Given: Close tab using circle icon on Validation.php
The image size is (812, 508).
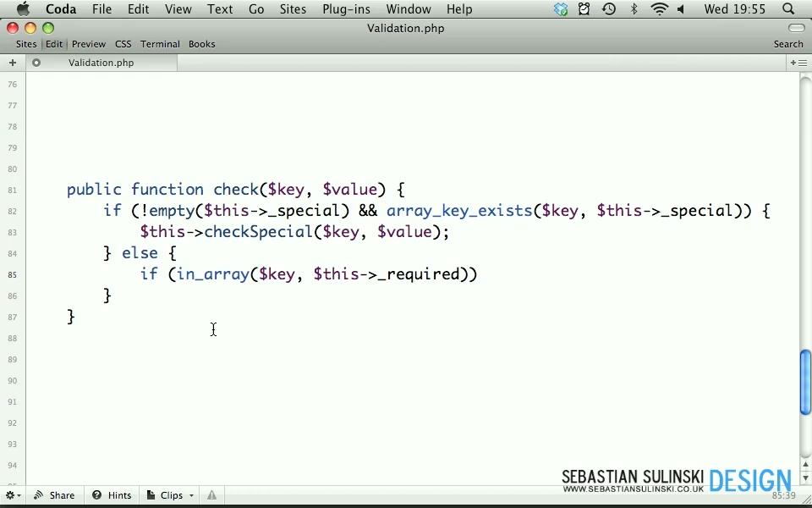Looking at the screenshot, I should [36, 63].
